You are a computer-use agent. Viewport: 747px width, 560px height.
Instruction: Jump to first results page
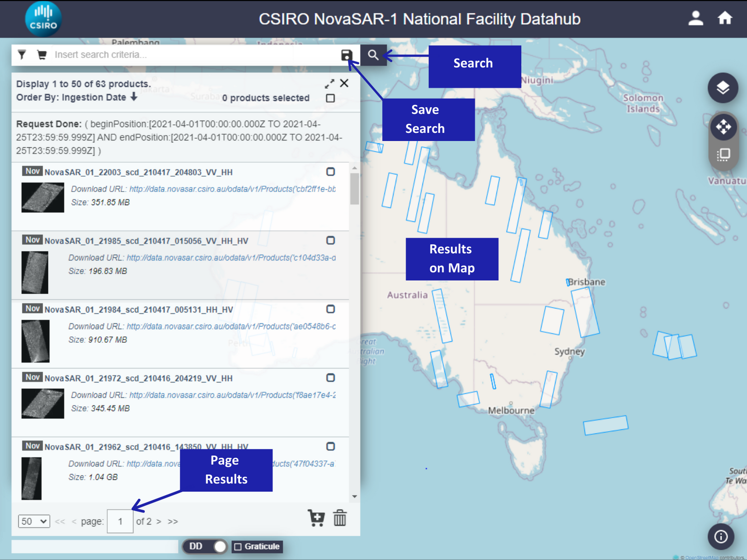click(x=60, y=521)
